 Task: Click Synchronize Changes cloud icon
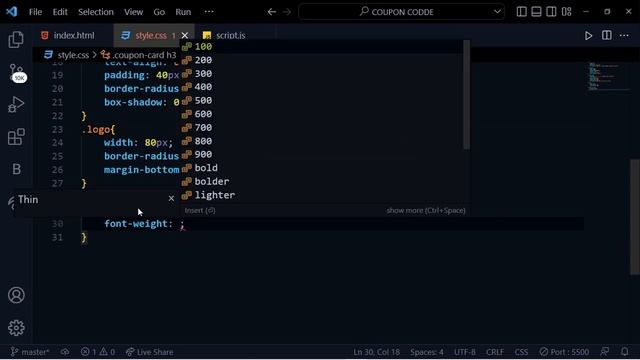(x=65, y=352)
